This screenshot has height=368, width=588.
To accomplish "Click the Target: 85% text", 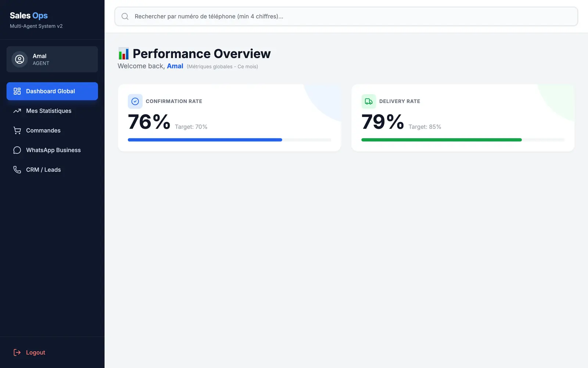I will [x=425, y=127].
